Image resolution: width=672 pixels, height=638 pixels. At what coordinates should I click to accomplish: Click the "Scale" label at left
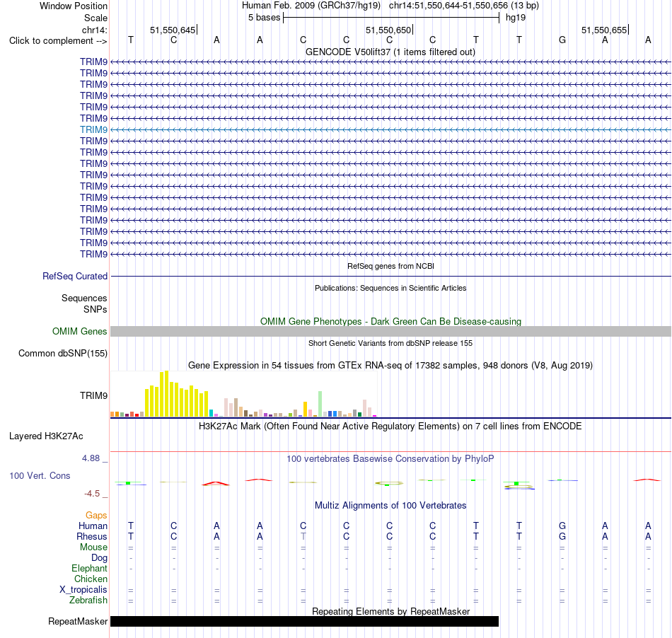click(x=95, y=18)
